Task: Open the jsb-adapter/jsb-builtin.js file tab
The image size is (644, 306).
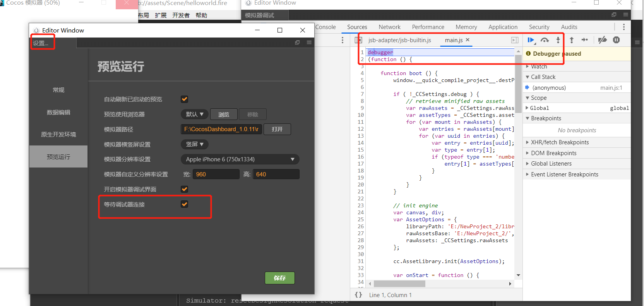Action: click(x=399, y=40)
